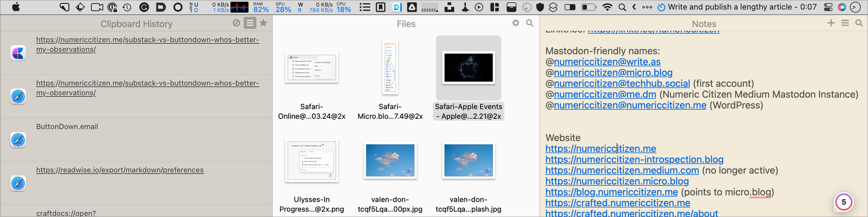Select the Safari-Apple Events thumbnail
The height and width of the screenshot is (217, 868).
[x=469, y=68]
